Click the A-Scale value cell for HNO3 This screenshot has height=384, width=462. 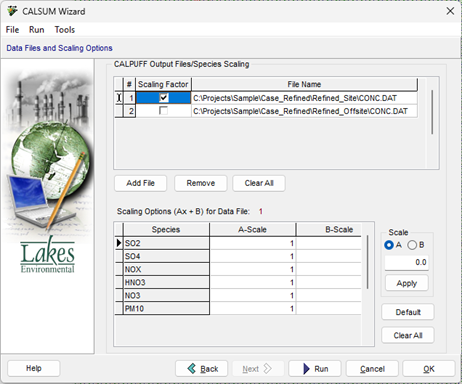pos(253,282)
